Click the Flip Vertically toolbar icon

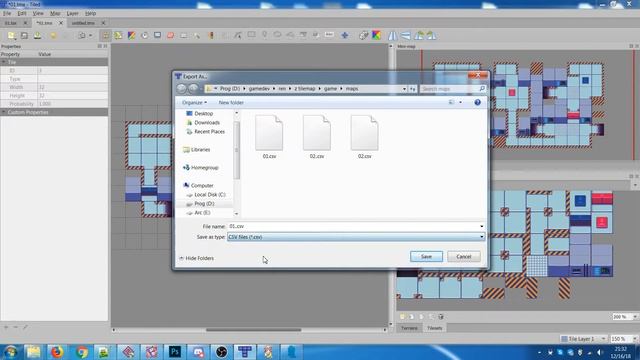pyautogui.click(x=406, y=36)
